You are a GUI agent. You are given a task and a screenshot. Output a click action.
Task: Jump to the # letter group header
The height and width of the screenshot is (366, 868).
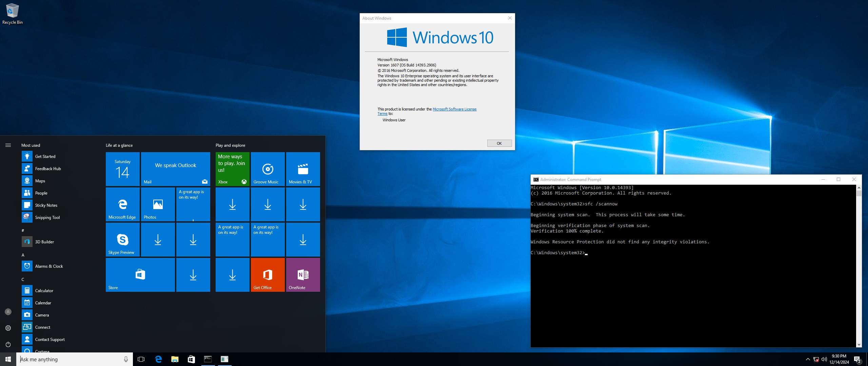(x=23, y=230)
